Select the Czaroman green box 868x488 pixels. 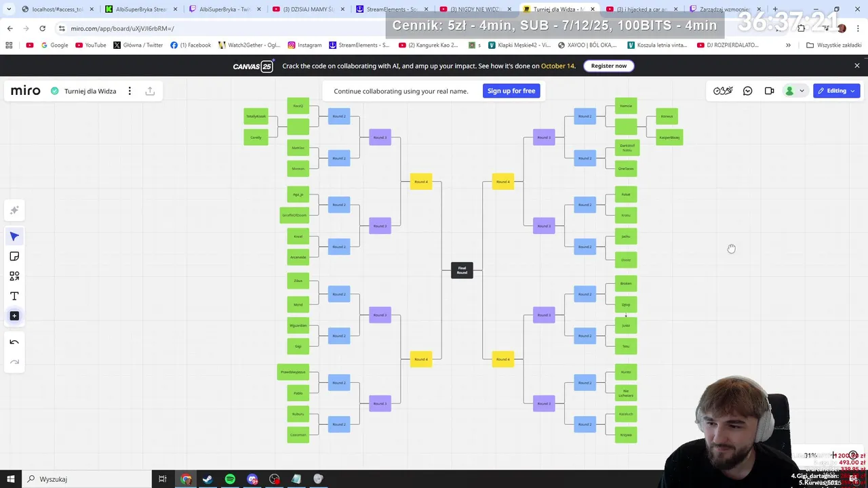[298, 434]
